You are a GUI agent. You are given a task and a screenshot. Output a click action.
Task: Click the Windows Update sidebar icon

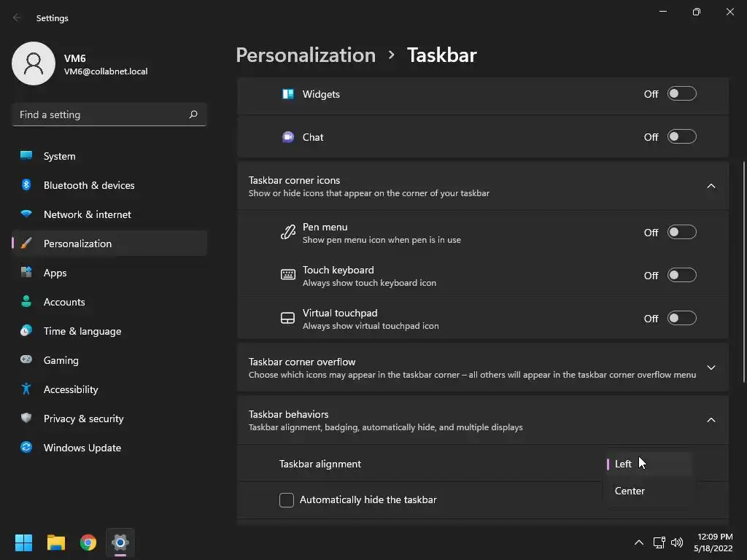[x=26, y=448]
